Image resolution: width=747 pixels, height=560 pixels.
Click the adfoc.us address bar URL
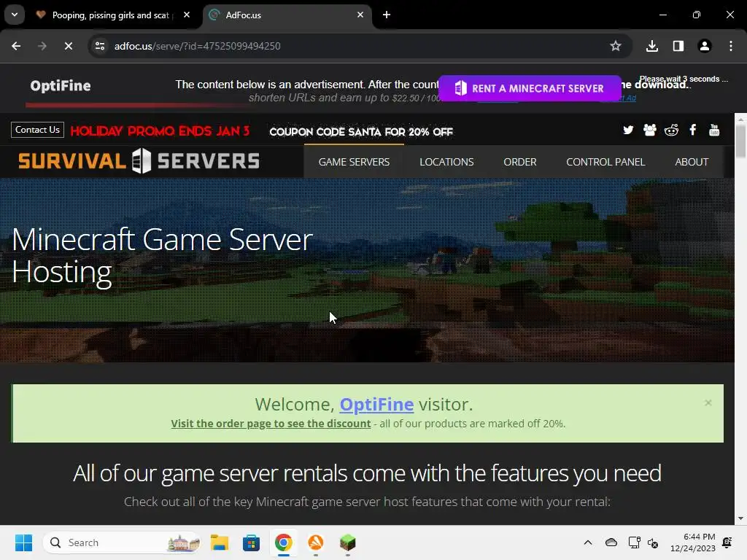click(197, 46)
